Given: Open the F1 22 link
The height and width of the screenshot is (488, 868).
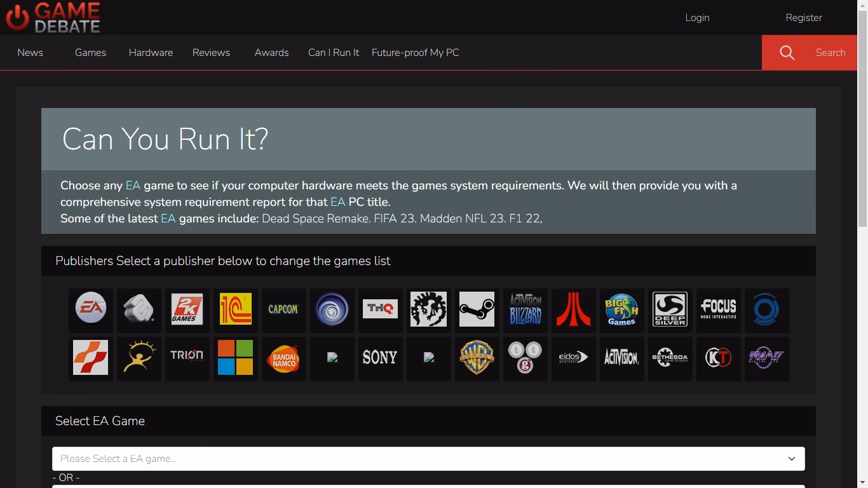Looking at the screenshot, I should [526, 219].
